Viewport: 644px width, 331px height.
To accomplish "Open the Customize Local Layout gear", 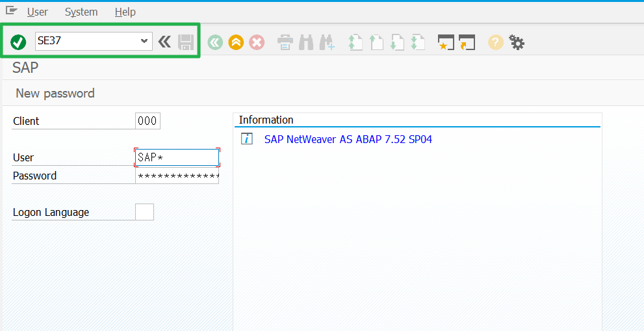I will coord(517,43).
